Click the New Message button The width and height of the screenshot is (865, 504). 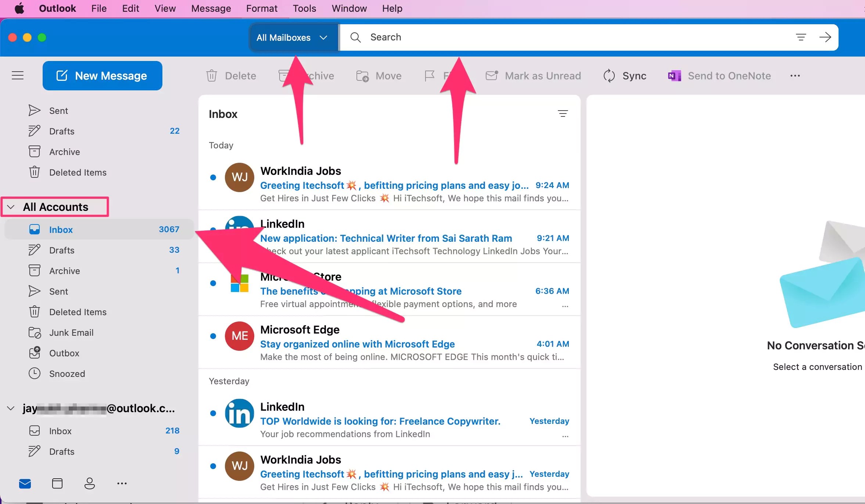click(x=102, y=75)
